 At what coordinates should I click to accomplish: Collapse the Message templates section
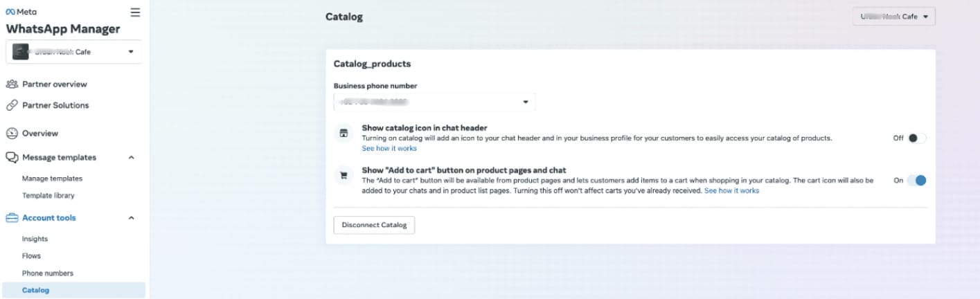pos(132,158)
